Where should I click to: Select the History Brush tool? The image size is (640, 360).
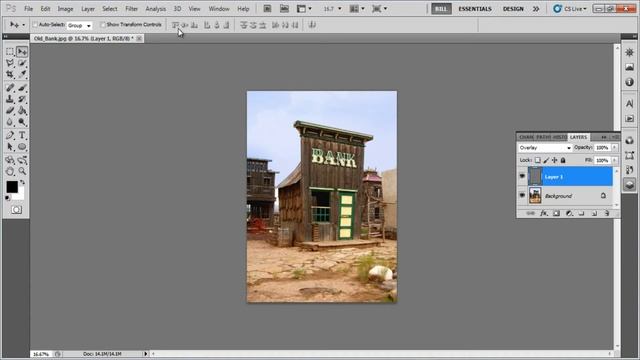pyautogui.click(x=22, y=99)
